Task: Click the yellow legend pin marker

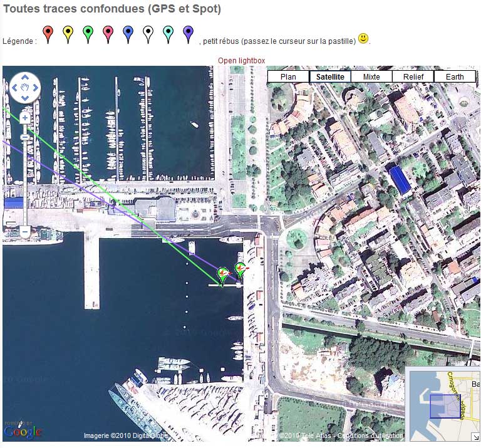Action: pos(68,33)
